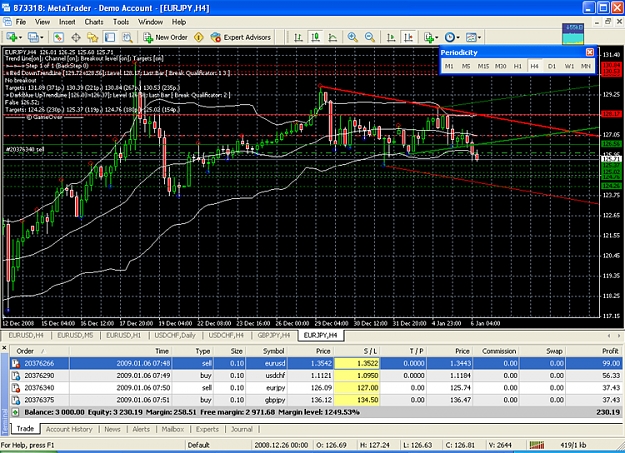Sort orders by the Profit column header
The width and height of the screenshot is (625, 453).
tap(594, 351)
